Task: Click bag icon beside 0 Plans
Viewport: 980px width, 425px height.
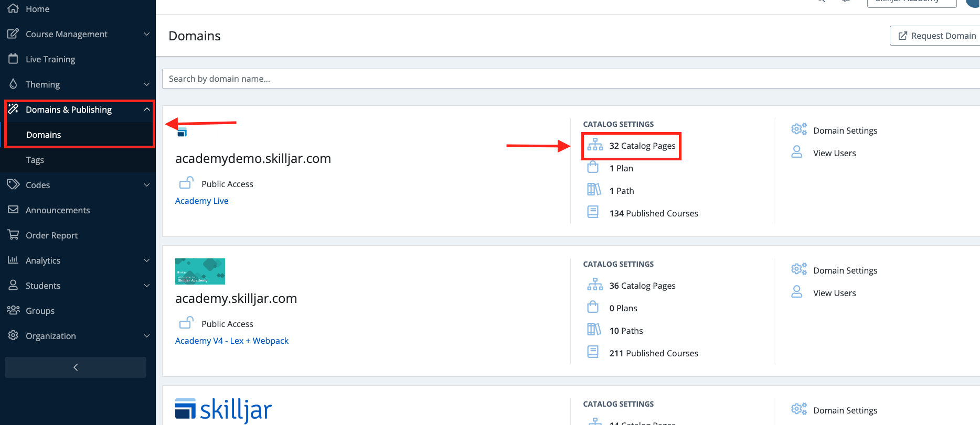Action: pos(593,307)
